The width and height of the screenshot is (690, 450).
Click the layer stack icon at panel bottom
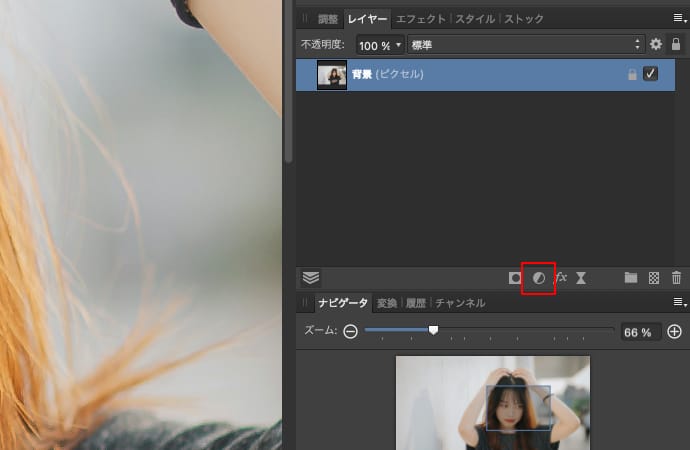(x=310, y=278)
